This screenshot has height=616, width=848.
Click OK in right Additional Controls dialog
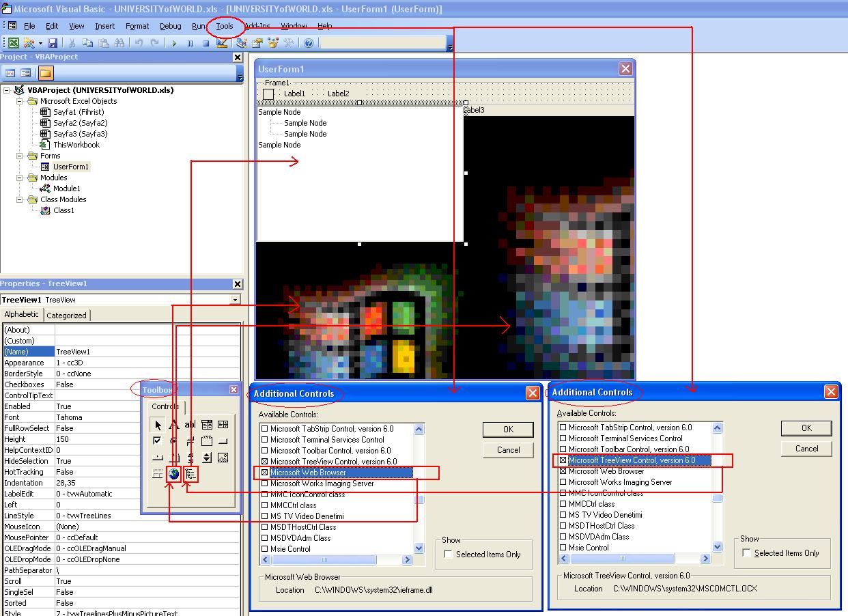tap(806, 428)
